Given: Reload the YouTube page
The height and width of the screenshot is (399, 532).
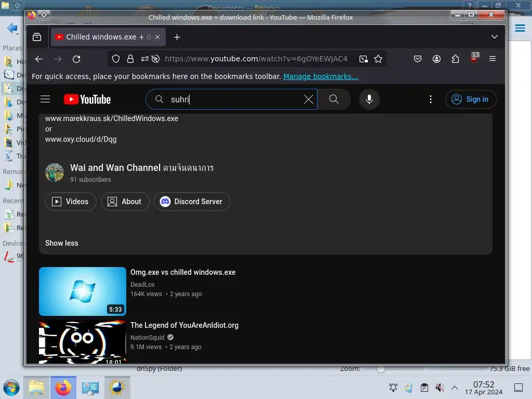Looking at the screenshot, I should 76,59.
